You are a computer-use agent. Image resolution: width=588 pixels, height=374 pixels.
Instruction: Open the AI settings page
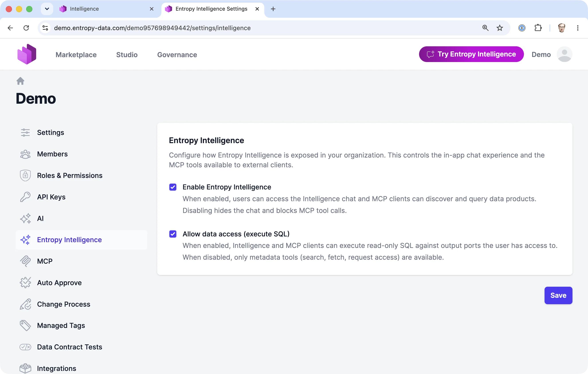coord(81,218)
